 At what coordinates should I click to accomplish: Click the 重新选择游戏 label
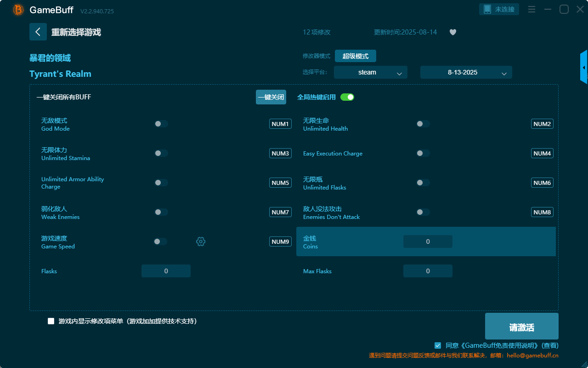pyautogui.click(x=76, y=32)
